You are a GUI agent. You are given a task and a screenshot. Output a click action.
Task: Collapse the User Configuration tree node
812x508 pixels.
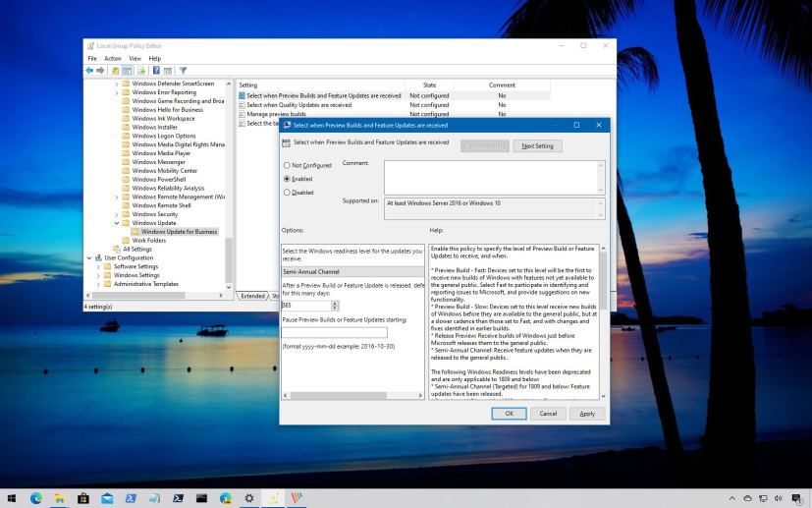[x=89, y=258]
